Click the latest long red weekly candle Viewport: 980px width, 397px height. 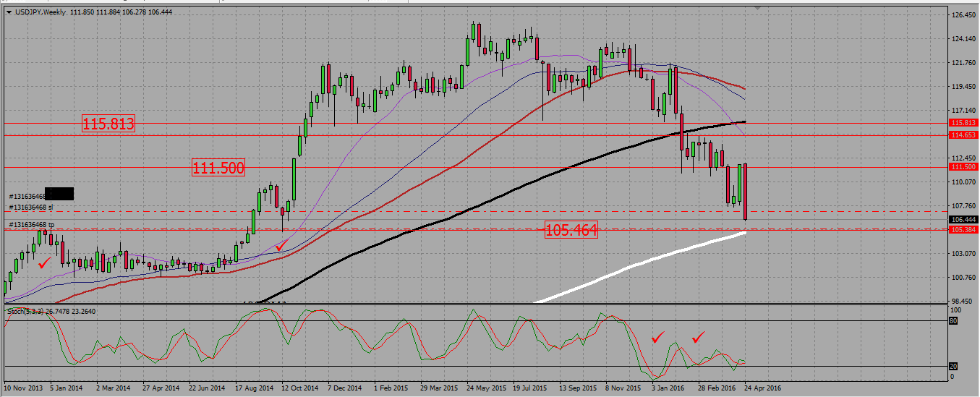[x=744, y=192]
